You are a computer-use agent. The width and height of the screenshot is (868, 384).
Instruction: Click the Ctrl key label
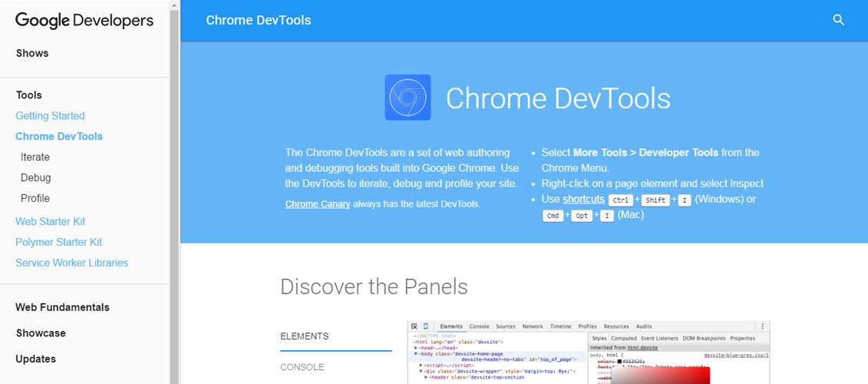pyautogui.click(x=620, y=200)
